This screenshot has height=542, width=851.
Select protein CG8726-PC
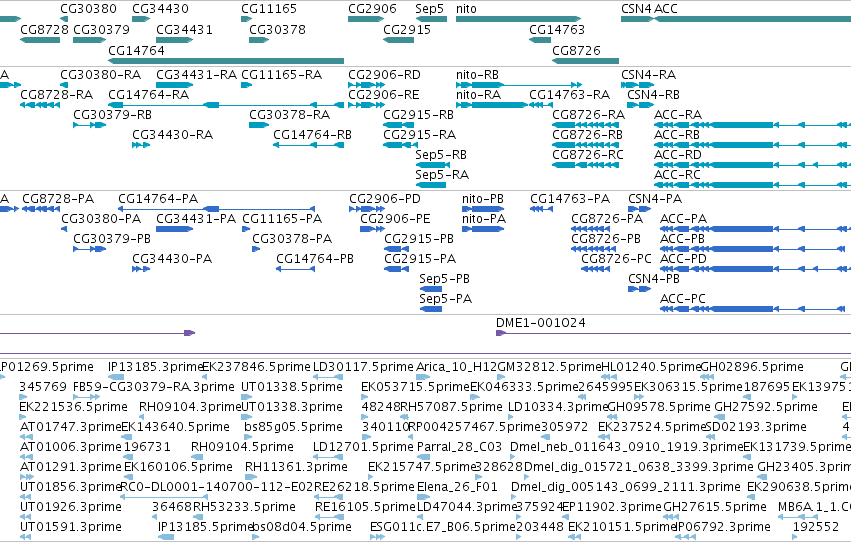point(595,269)
